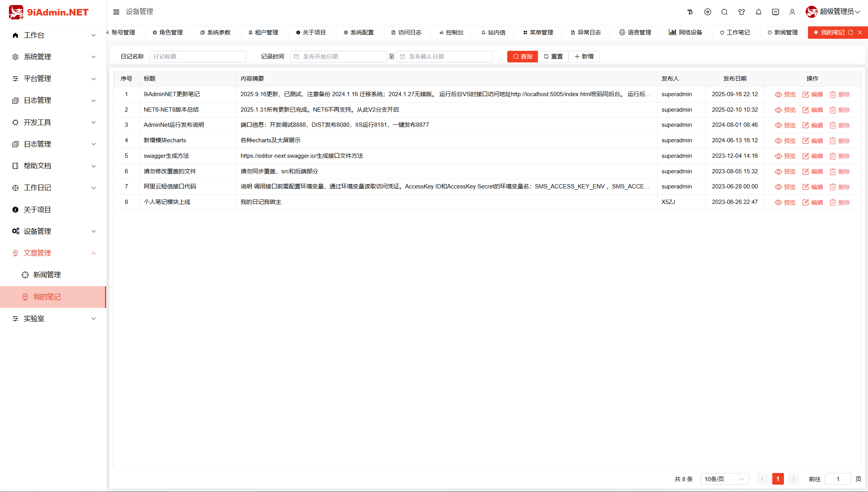This screenshot has width=868, height=492.
Task: Switch language with the circled 中 icon
Action: coord(708,12)
